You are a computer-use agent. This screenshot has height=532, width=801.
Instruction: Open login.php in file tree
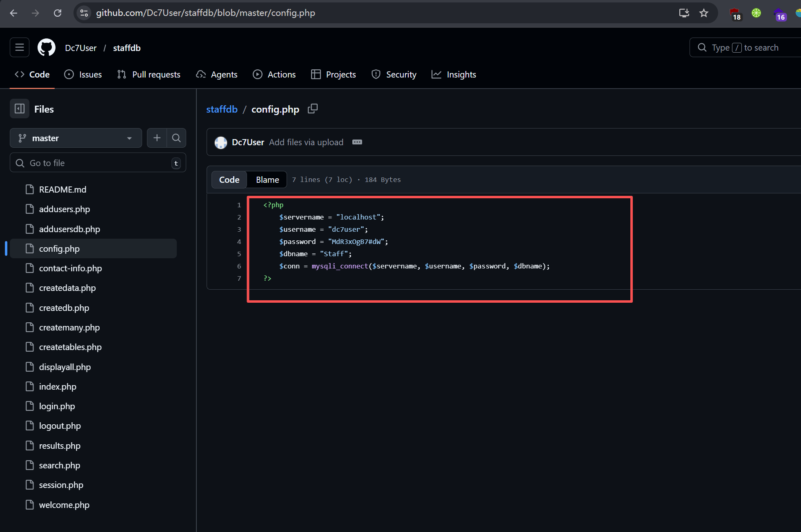pyautogui.click(x=57, y=406)
